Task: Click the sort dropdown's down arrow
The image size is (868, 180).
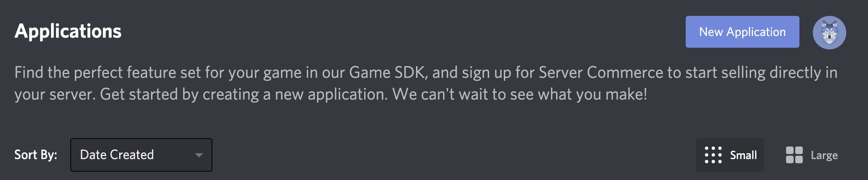Action: click(199, 155)
